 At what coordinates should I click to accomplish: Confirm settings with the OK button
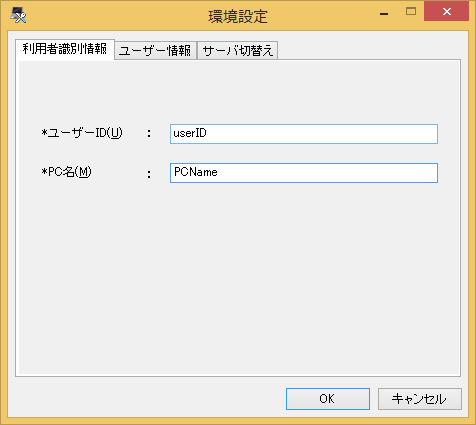coord(328,399)
